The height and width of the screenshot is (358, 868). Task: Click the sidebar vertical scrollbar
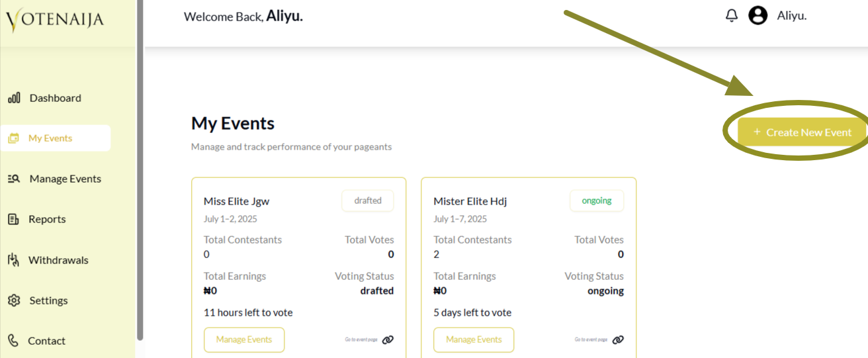click(x=140, y=165)
